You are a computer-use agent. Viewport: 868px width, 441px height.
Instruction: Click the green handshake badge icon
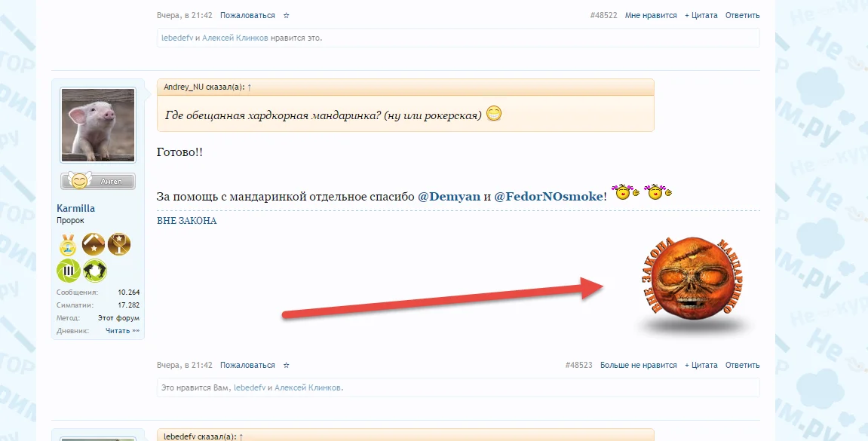[x=95, y=271]
